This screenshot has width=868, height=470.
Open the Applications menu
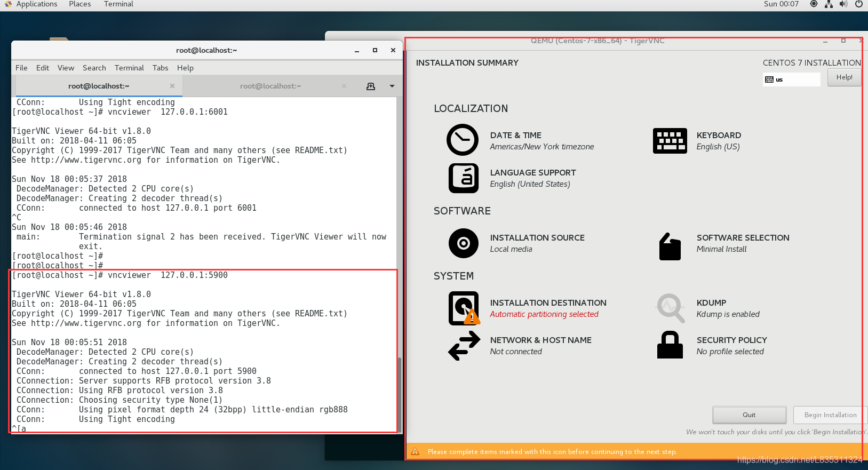point(36,4)
